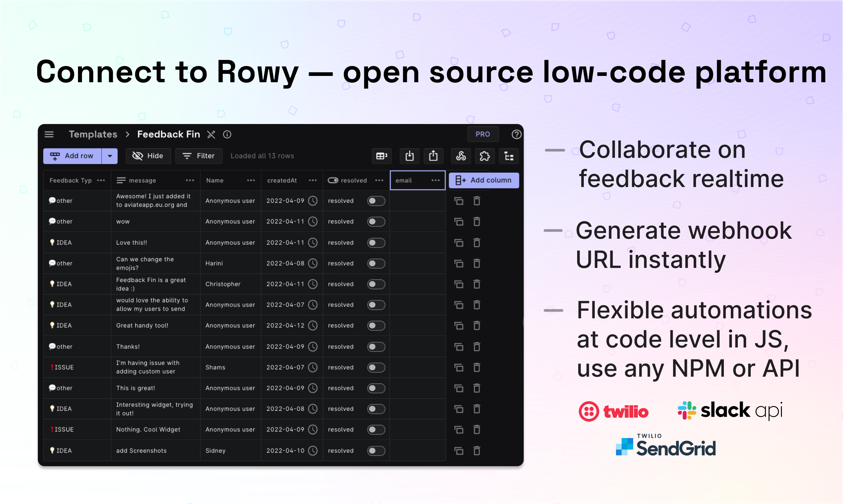843x504 pixels.
Task: Open the help question mark icon
Action: pos(516,134)
